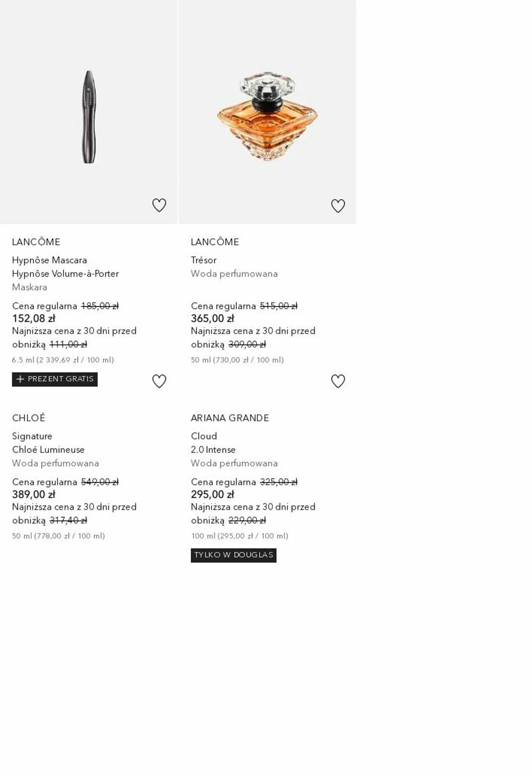
Task: Add Hypnôse Mascara to wishlist via heart
Action: click(x=159, y=205)
